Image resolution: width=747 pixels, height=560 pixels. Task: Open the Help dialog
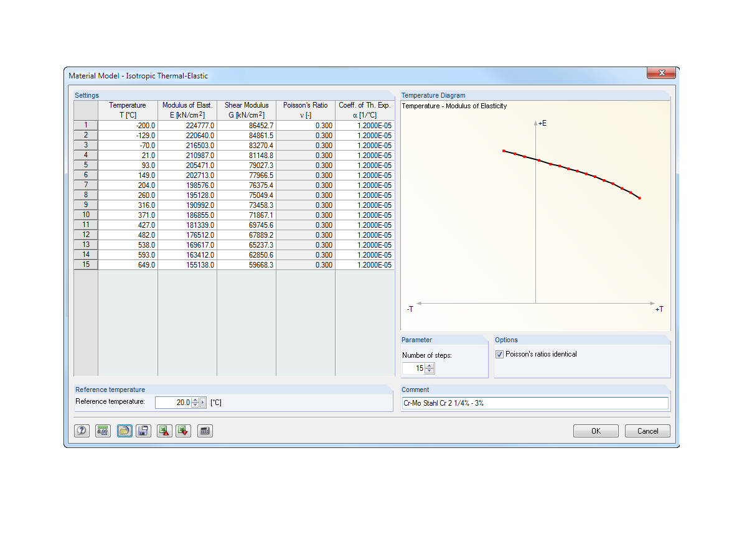click(82, 431)
